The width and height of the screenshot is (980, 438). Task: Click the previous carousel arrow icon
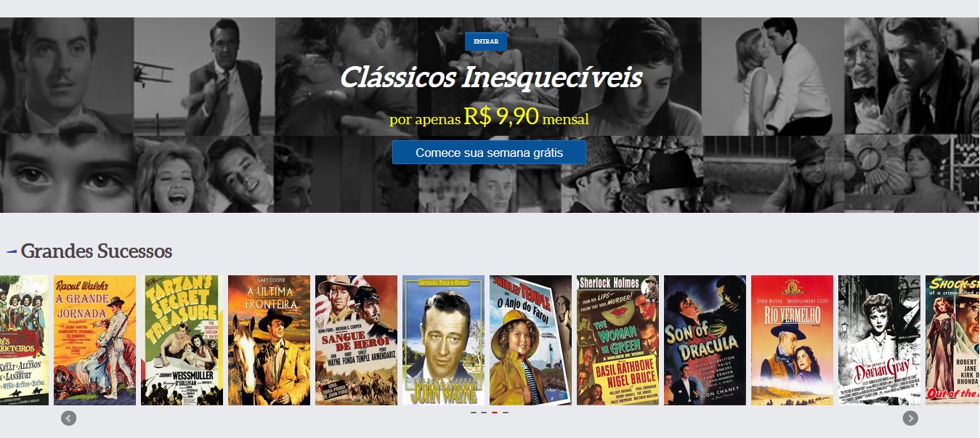click(68, 418)
